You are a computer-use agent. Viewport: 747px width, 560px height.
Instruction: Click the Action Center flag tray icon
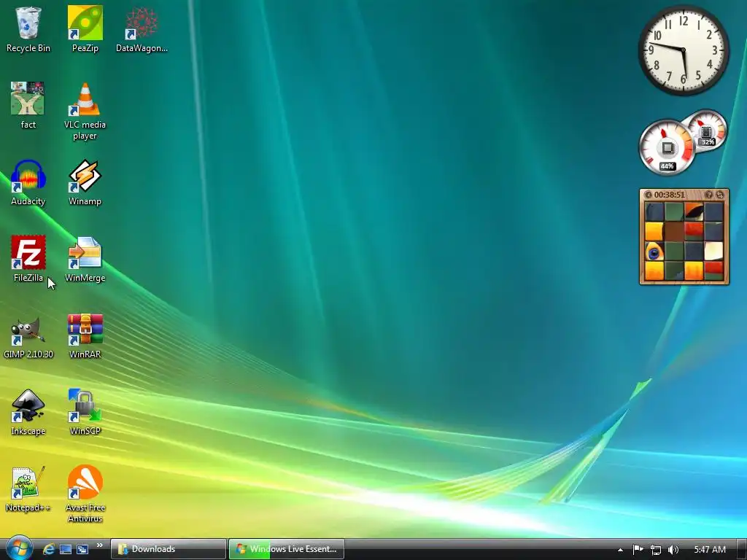point(638,550)
